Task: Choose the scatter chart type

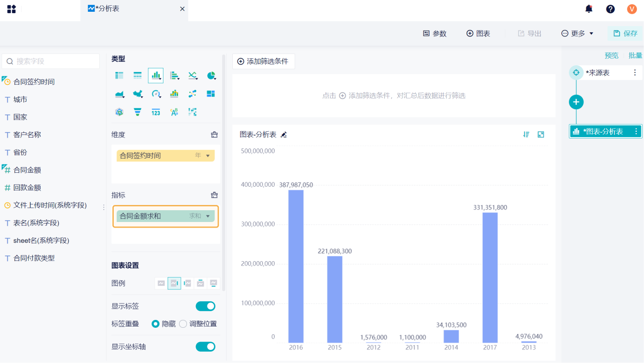Action: coord(193,94)
